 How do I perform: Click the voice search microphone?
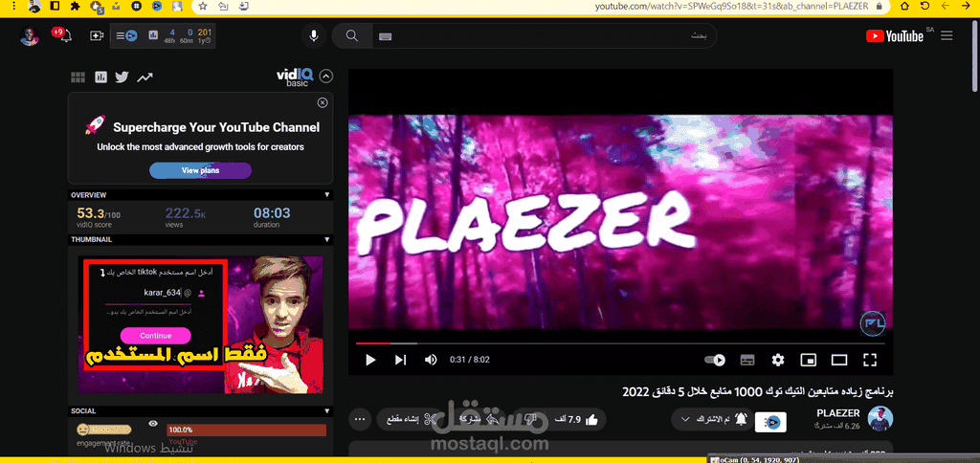tap(314, 36)
